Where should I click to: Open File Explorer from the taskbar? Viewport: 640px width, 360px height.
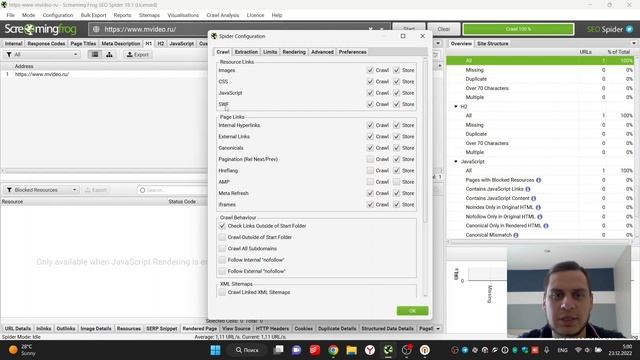(351, 350)
